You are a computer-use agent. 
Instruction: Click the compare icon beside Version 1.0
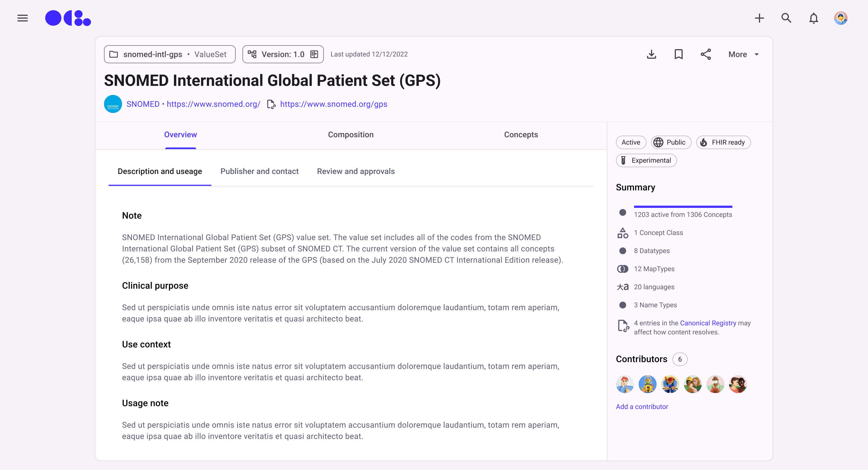click(314, 54)
